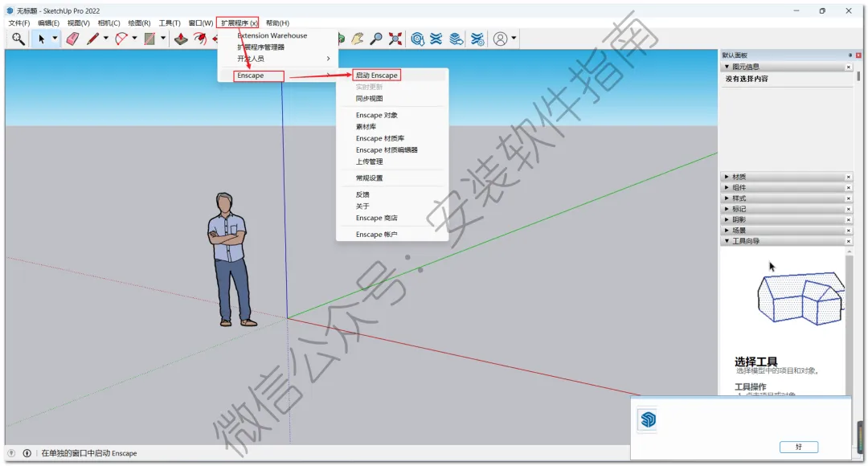This screenshot has width=868, height=466.
Task: Open dropdown arrow next to Rectangle tool
Action: 162,39
